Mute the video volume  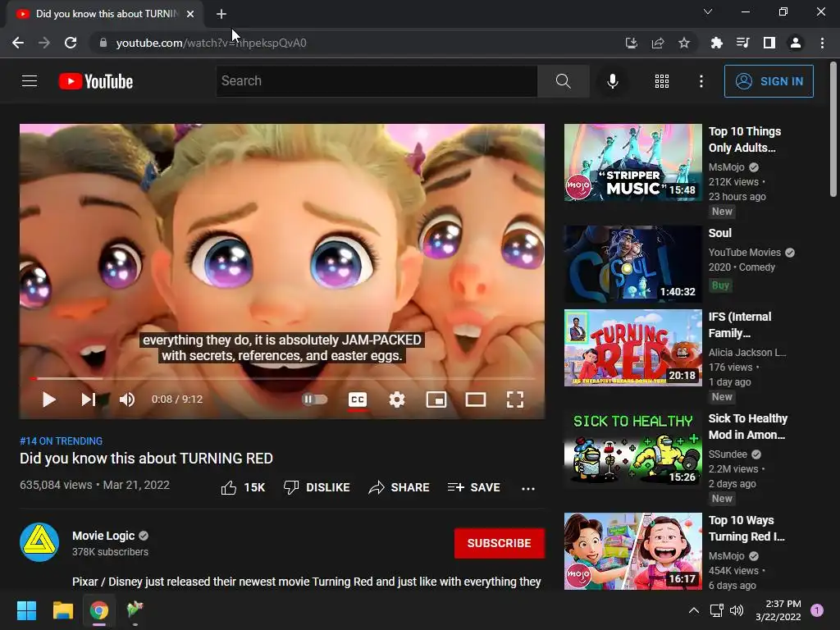[127, 399]
